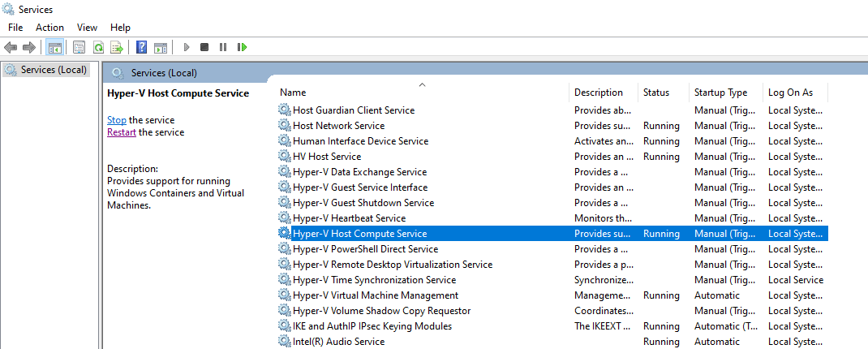Click the Forward arrow toolbar button

(x=28, y=47)
